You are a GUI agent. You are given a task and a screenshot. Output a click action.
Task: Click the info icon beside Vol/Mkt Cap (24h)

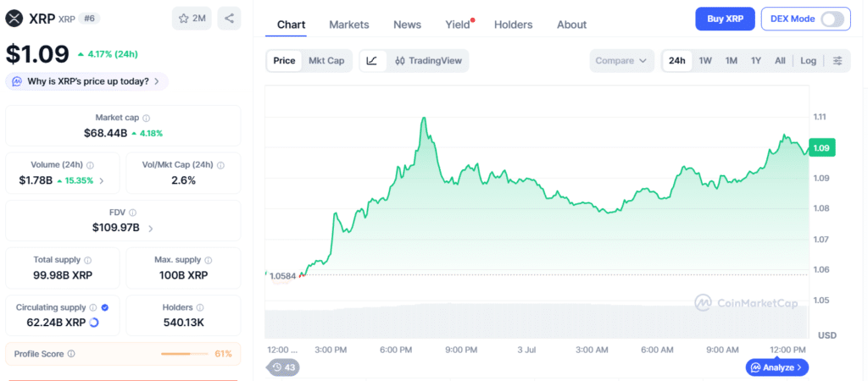point(221,165)
